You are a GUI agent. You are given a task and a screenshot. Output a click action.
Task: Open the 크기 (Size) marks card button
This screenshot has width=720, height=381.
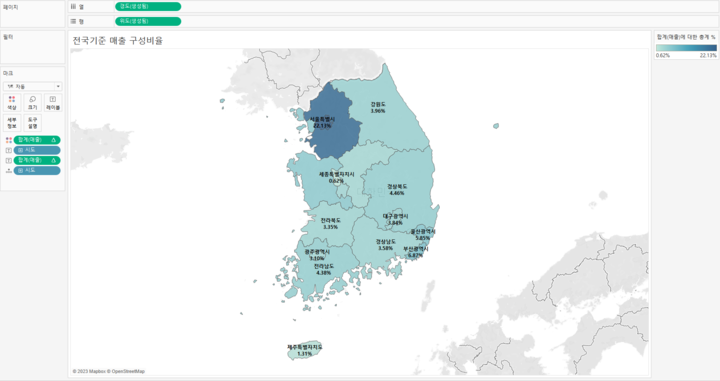click(33, 103)
